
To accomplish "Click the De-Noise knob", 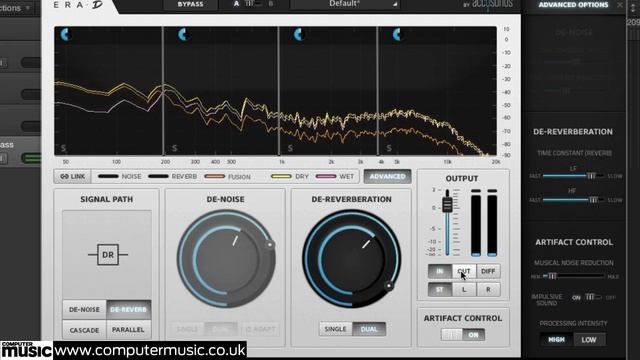I will coord(226,259).
